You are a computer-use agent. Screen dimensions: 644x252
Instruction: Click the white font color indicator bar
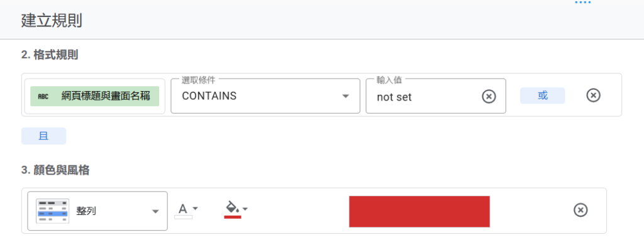[183, 217]
